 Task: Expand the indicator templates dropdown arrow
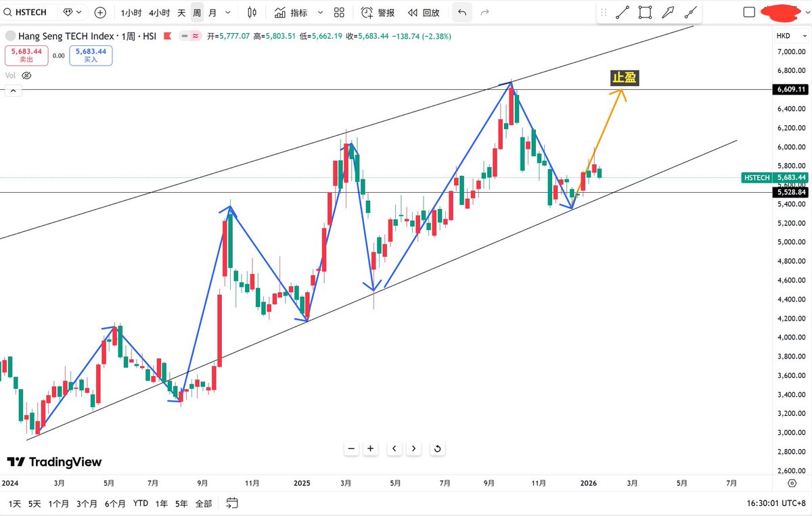click(319, 12)
